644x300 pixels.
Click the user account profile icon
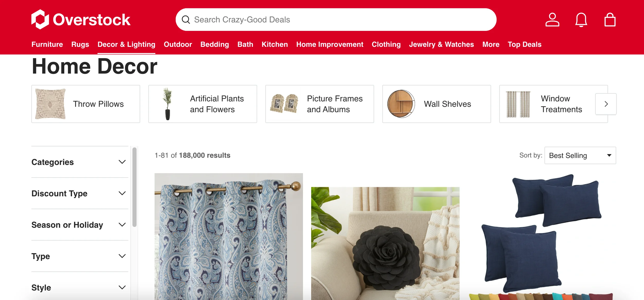pos(552,19)
